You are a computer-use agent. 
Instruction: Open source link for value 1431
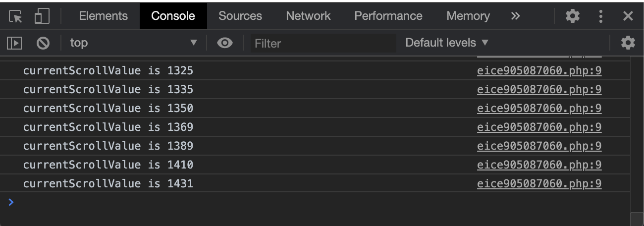coord(539,184)
